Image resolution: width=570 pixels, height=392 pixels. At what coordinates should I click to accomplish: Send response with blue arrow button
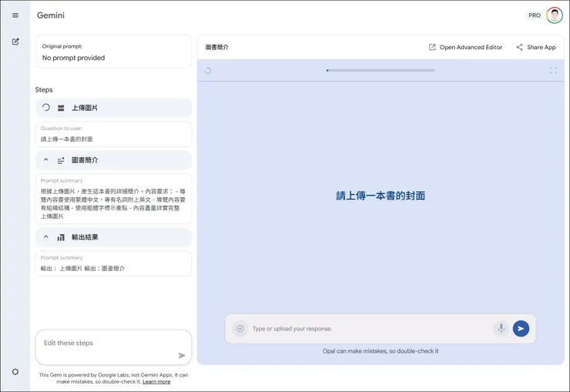[521, 329]
